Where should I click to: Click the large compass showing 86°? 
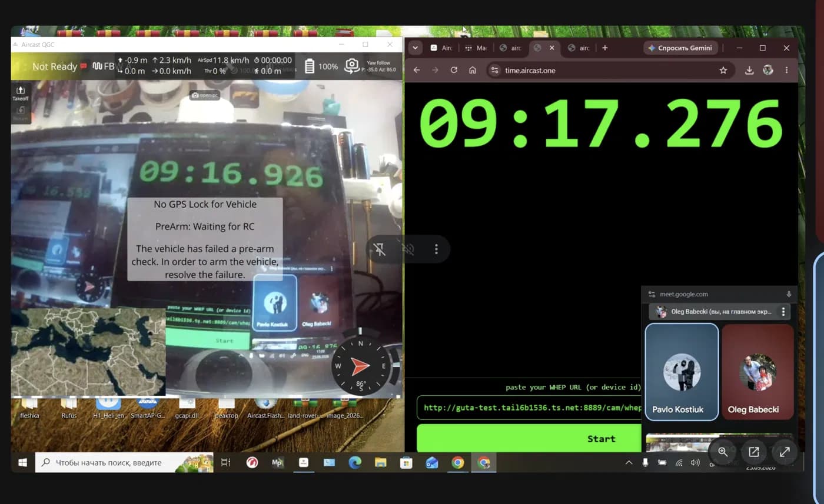360,366
